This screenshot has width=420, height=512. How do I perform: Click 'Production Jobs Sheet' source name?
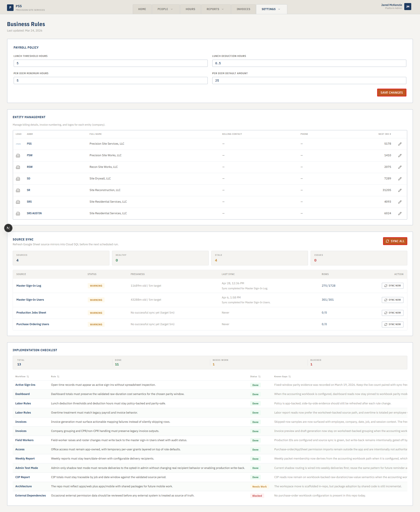(31, 313)
